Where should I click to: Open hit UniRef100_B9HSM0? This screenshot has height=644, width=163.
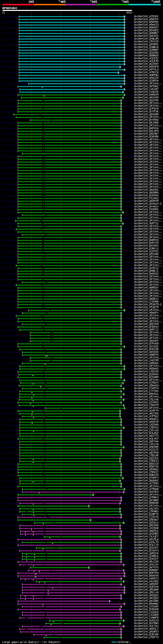146,22
